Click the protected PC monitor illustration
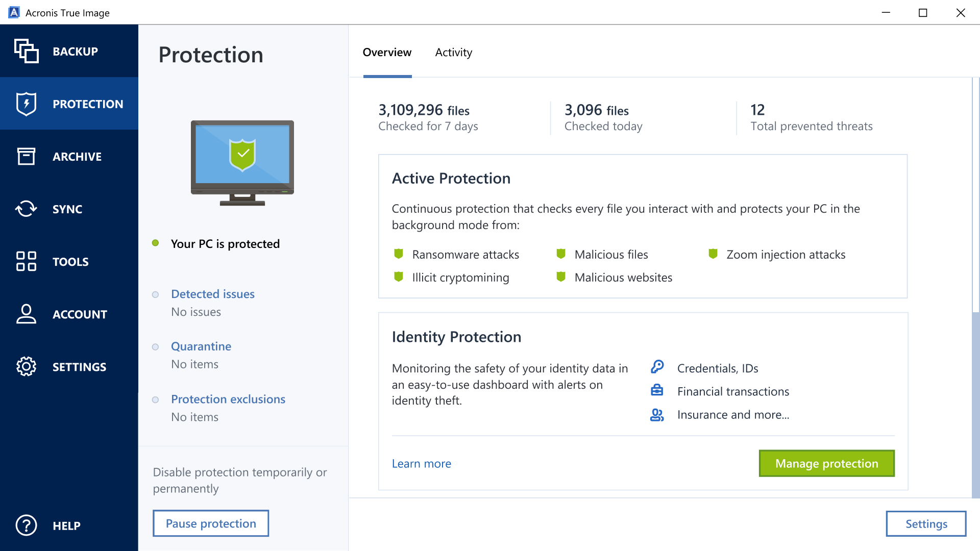This screenshot has width=980, height=551. pyautogui.click(x=242, y=162)
